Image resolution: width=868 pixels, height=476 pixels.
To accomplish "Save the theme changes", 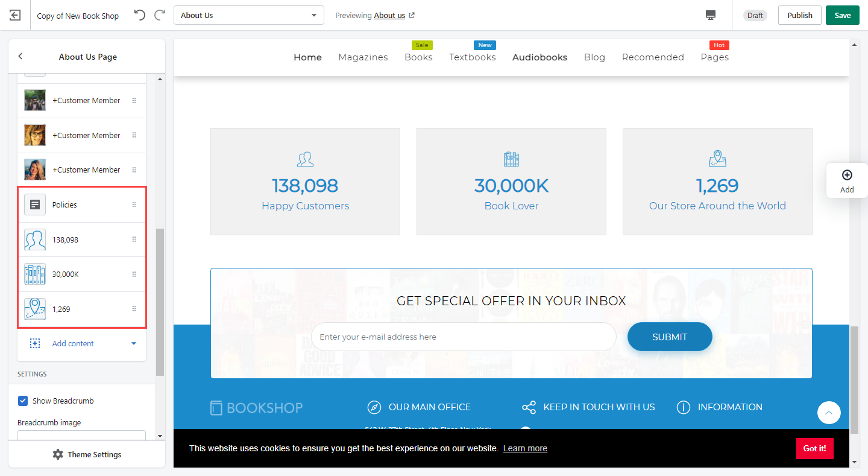I will tap(843, 15).
